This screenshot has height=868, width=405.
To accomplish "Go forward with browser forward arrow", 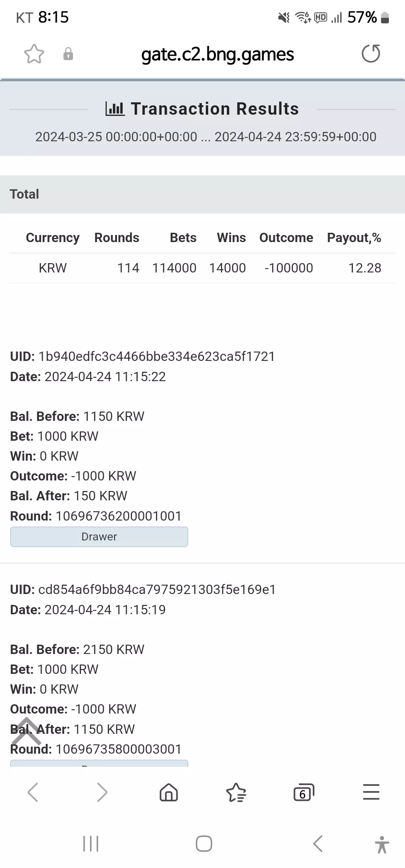I will (x=102, y=792).
